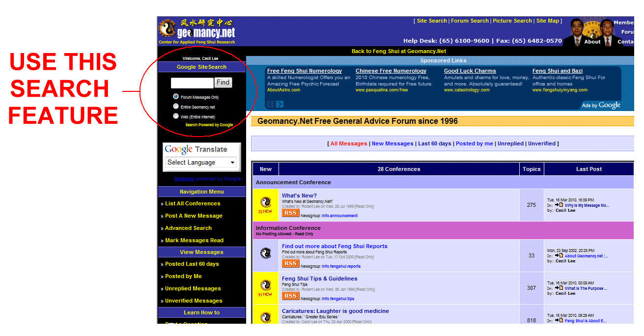Screen dimensions: 644x336
Task: Open List All Conferences in Navigation Menu
Action: (193, 203)
